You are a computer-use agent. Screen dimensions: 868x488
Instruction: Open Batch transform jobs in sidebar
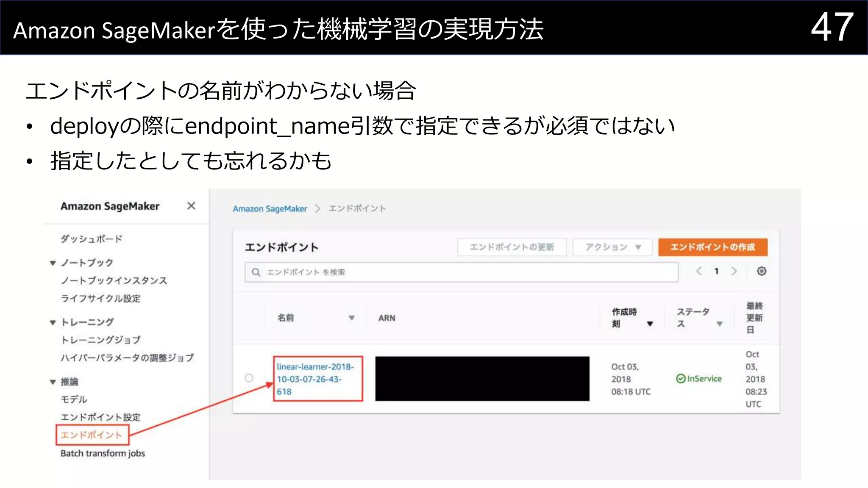103,453
